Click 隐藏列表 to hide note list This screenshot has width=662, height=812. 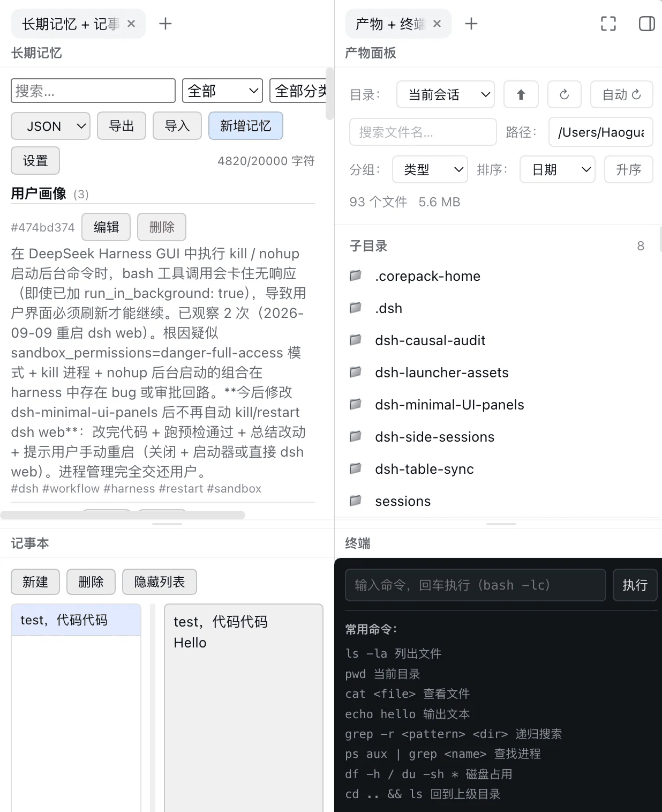coord(160,582)
